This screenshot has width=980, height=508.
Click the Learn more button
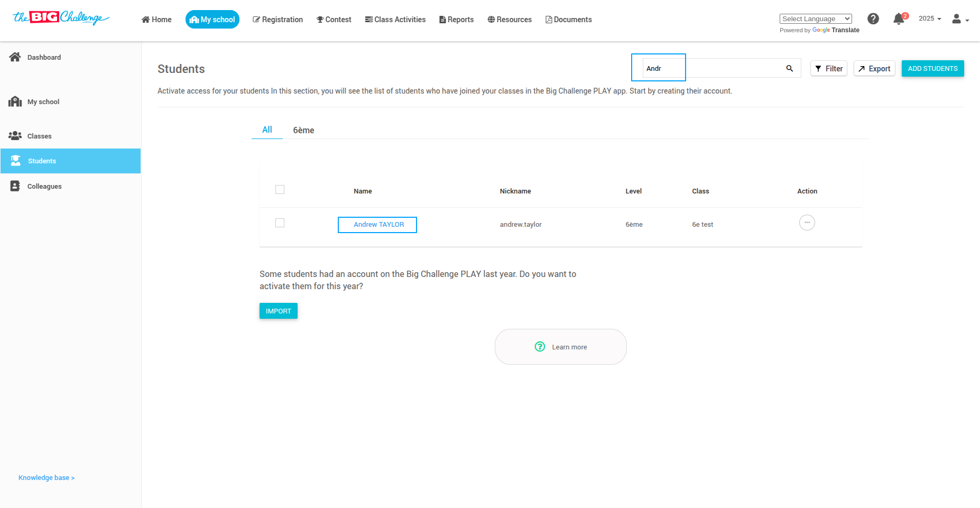(561, 347)
